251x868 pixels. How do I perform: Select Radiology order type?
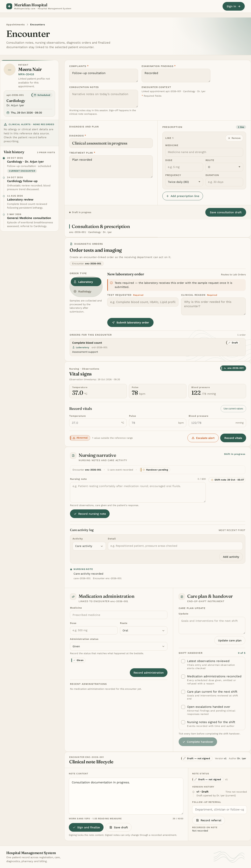[86, 291]
